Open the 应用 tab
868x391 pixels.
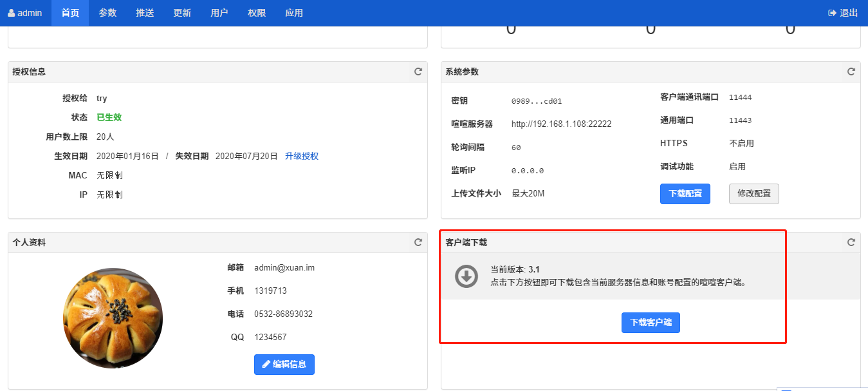(294, 13)
